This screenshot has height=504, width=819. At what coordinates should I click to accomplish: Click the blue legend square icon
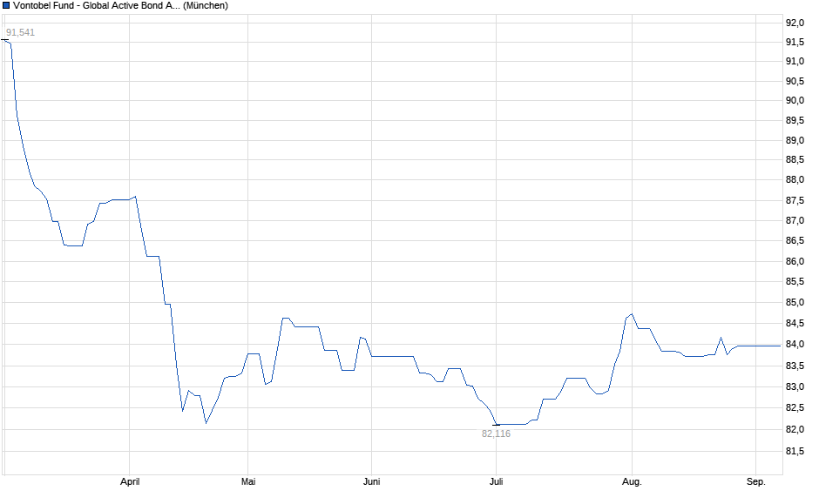[x=6, y=6]
